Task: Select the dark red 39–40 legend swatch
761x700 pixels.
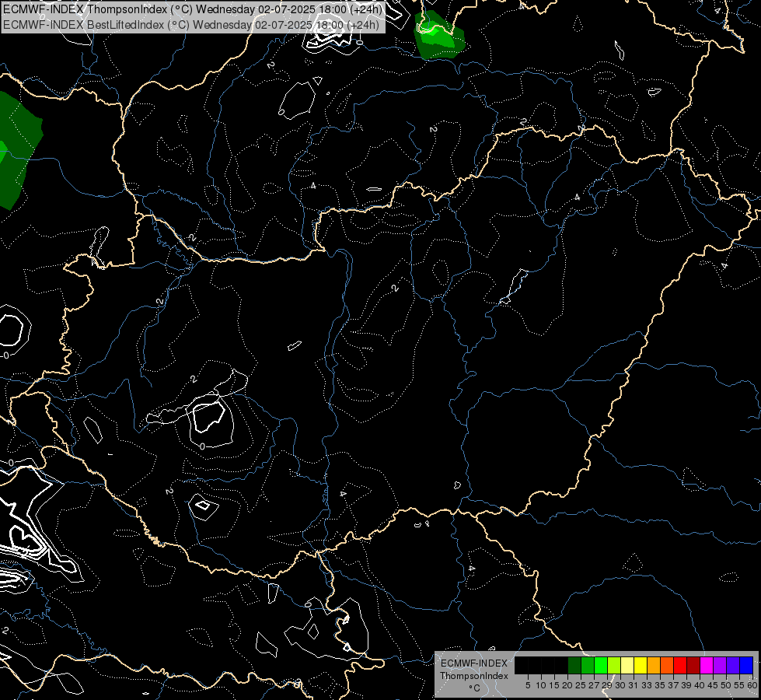Action: pyautogui.click(x=693, y=665)
